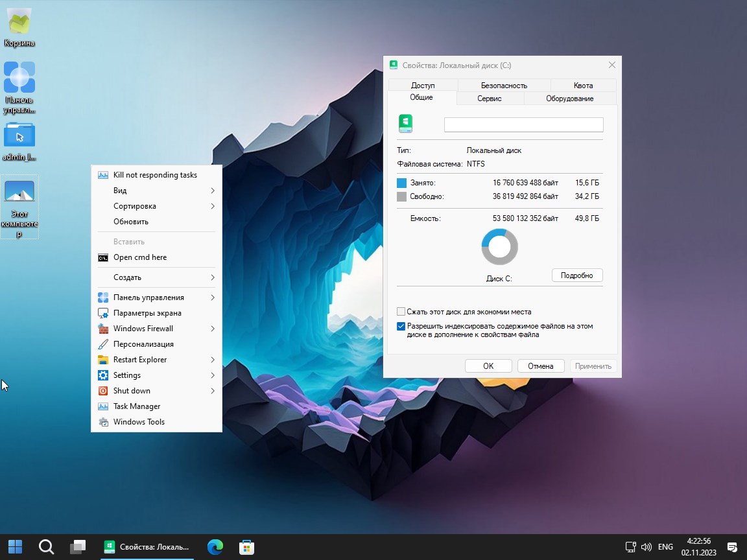Image resolution: width=747 pixels, height=560 pixels.
Task: Click the 34,2 ГБ free space value
Action: point(587,196)
